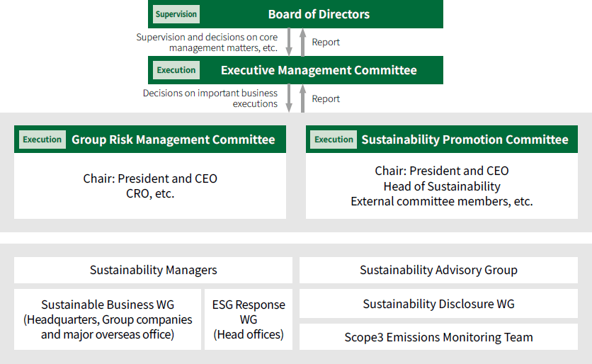Viewport: 592px width, 364px height.
Task: Click the Sustainability Advisory Group box
Action: tap(438, 270)
